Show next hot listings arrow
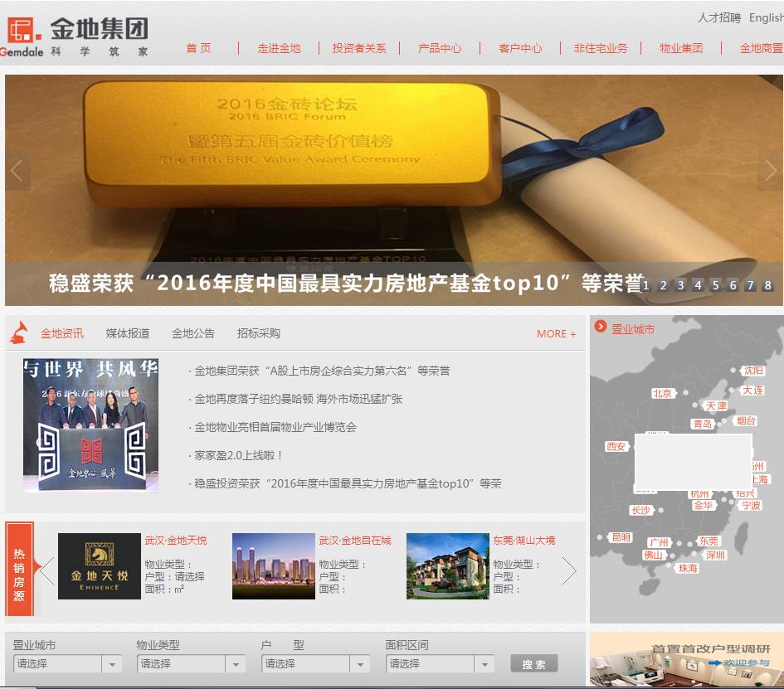Image resolution: width=784 pixels, height=689 pixels. coord(569,570)
